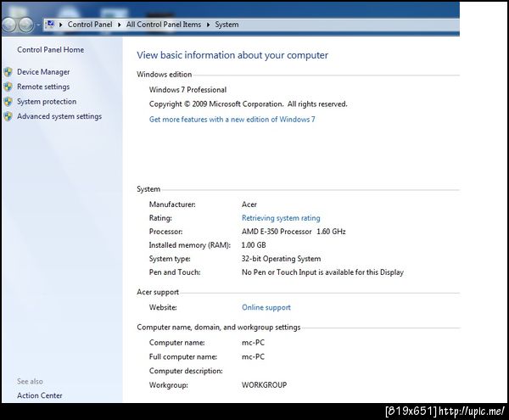
Task: Open Remote settings link
Action: click(x=43, y=87)
